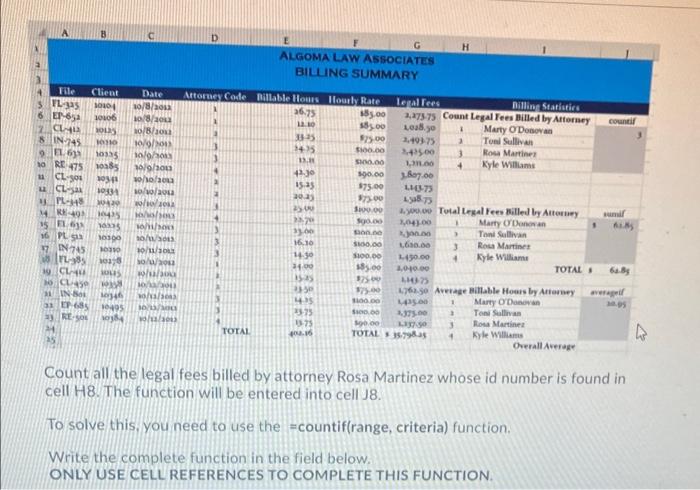Click billable hours total '402.16'

tap(302, 333)
